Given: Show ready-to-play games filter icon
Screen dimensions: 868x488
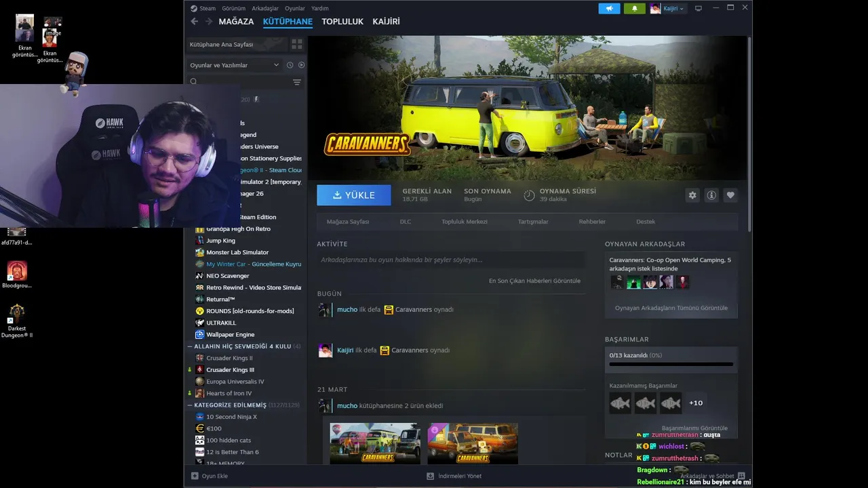Looking at the screenshot, I should click(x=301, y=65).
